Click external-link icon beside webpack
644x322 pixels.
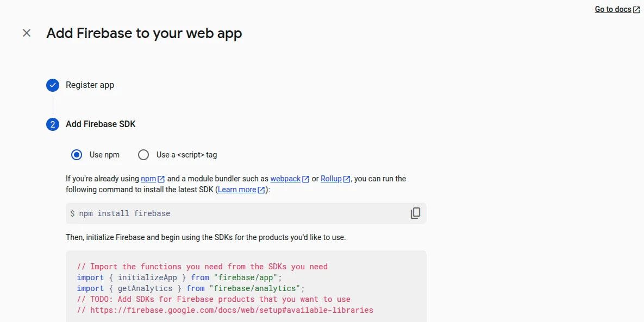(x=306, y=179)
